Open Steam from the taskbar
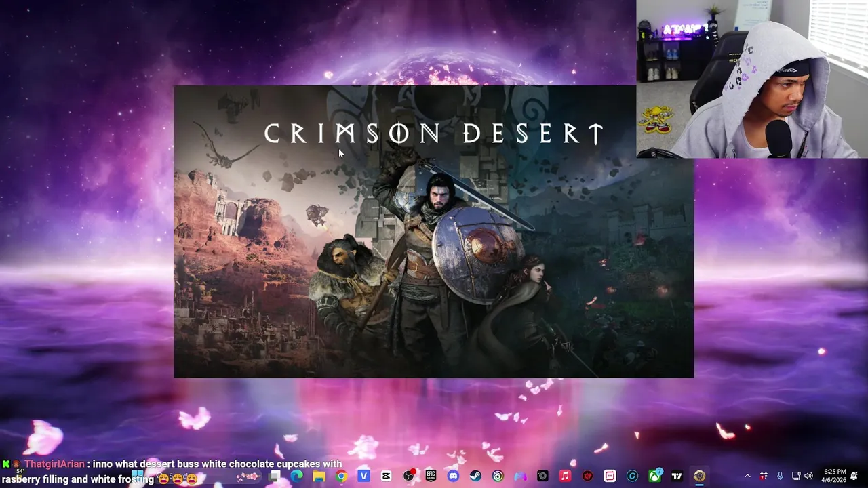The height and width of the screenshot is (488, 868). [475, 476]
